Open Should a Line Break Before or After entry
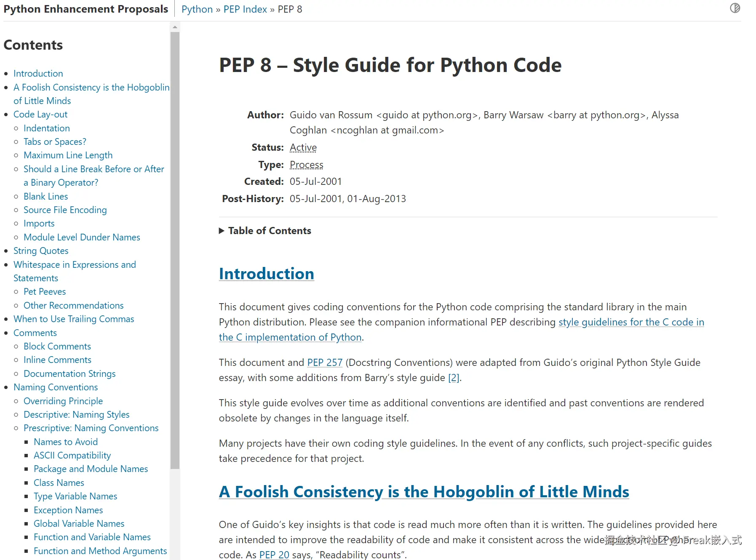The height and width of the screenshot is (560, 756). [x=94, y=176]
